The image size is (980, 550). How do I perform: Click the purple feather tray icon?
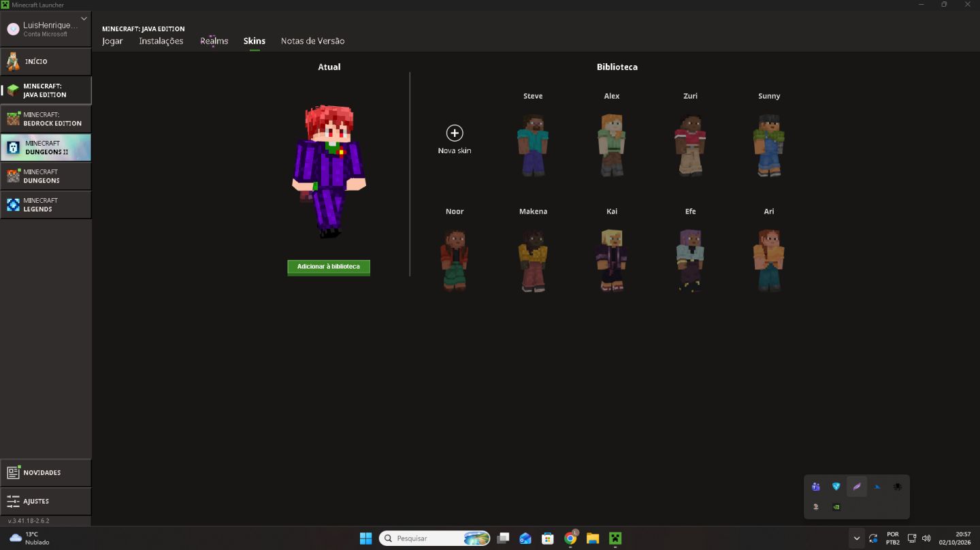tap(857, 487)
